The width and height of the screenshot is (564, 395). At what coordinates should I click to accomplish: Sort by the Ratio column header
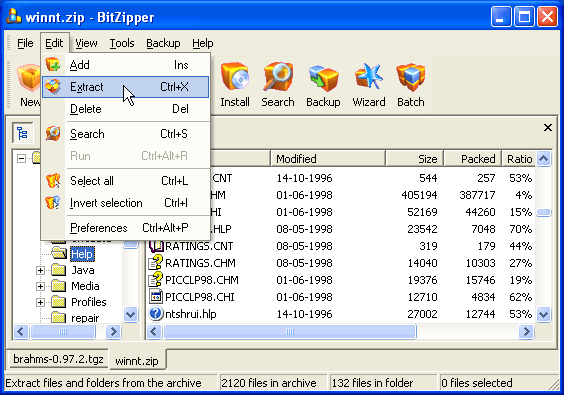click(519, 159)
